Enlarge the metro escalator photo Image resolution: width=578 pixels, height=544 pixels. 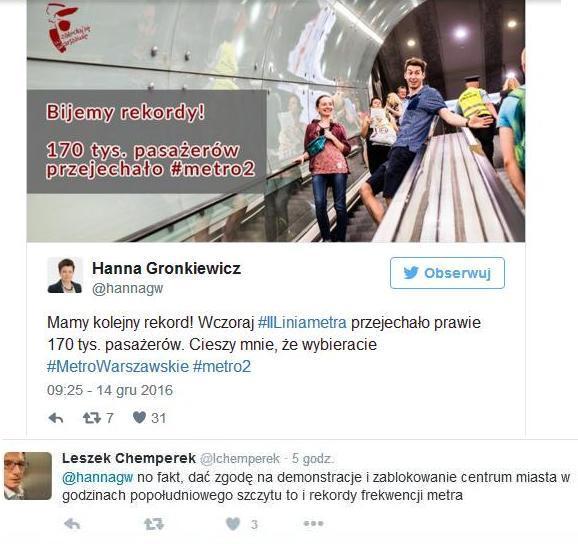[x=276, y=121]
